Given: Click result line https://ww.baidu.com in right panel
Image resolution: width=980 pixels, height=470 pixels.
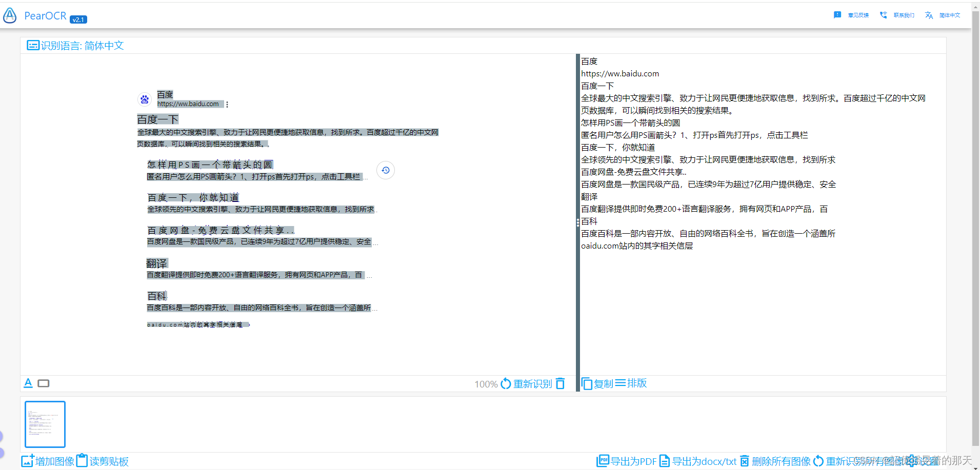Looking at the screenshot, I should (x=620, y=74).
